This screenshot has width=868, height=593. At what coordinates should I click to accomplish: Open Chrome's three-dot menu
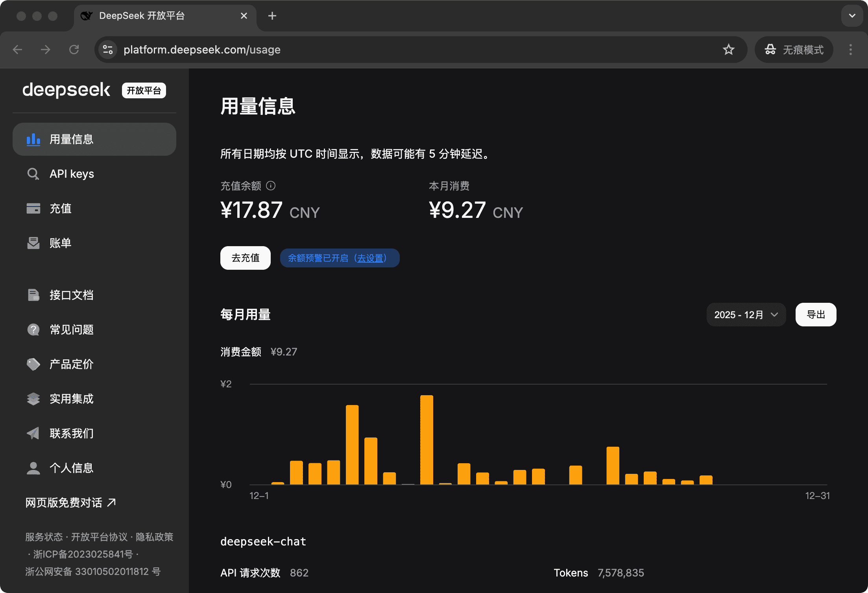(x=851, y=50)
